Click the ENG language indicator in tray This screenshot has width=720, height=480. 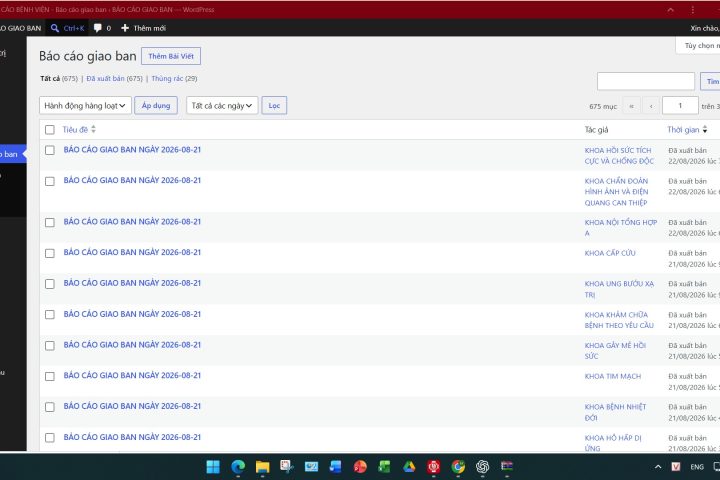pos(697,467)
